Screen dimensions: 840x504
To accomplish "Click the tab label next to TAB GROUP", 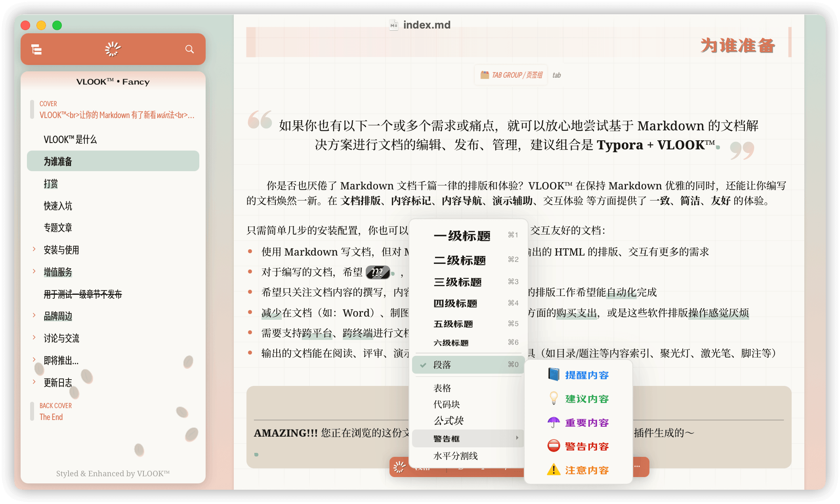I will pos(557,75).
